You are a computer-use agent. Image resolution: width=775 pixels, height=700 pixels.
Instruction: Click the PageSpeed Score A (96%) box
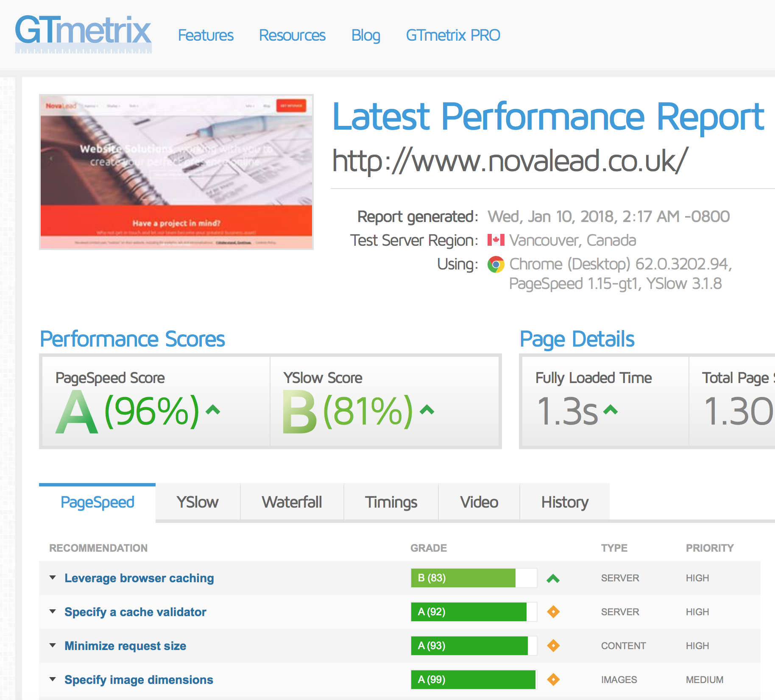coord(156,402)
